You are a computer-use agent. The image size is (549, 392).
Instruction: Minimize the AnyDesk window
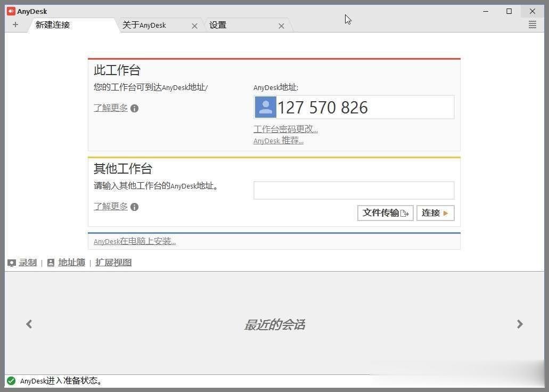pos(486,11)
